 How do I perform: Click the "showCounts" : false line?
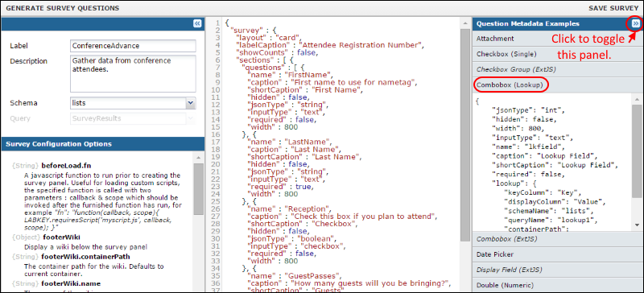(277, 52)
